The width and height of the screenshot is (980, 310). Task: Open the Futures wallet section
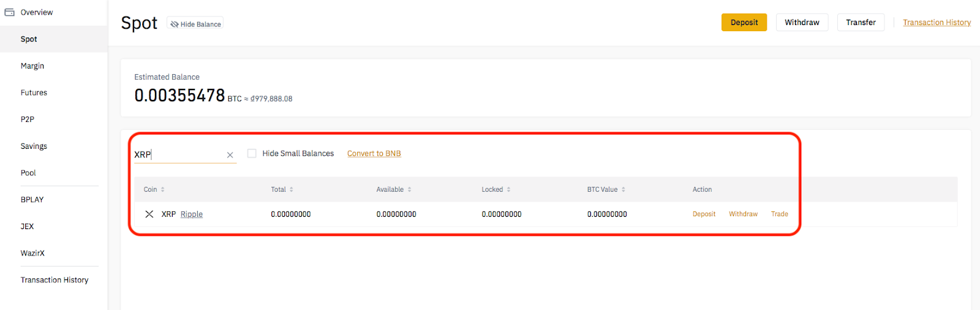(x=34, y=93)
